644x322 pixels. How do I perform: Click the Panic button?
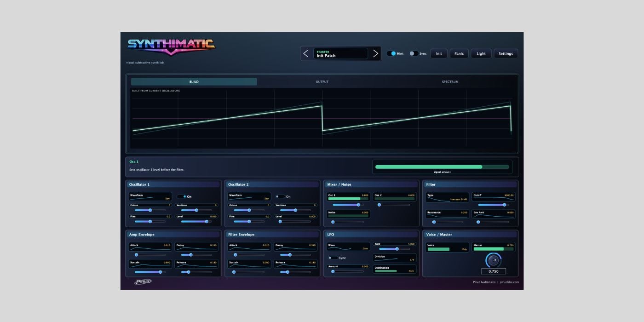[459, 53]
